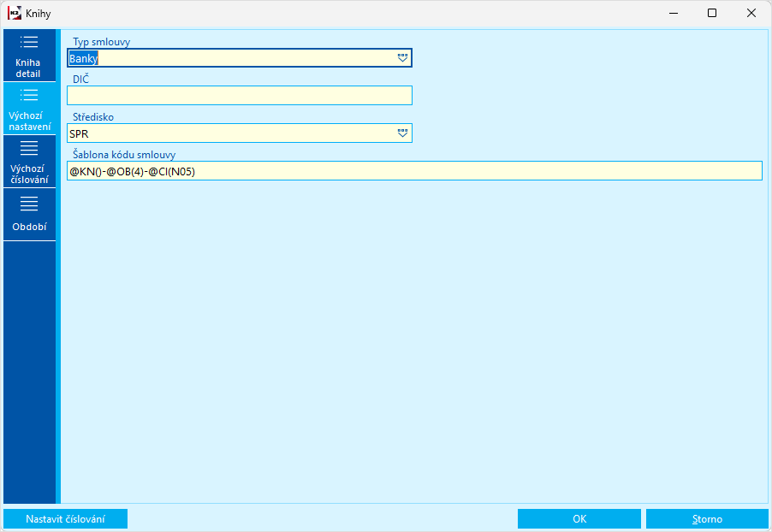
Task: Open the Výchozí číslování tab
Action: (29, 162)
